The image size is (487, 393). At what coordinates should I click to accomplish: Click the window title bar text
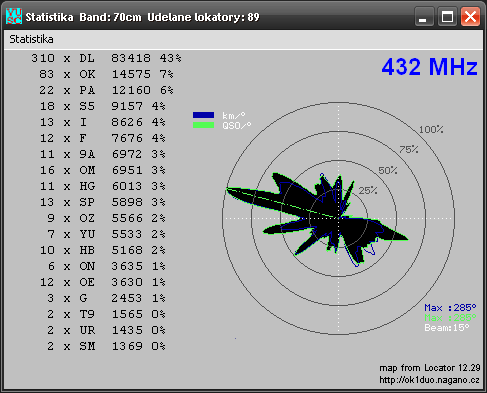coord(142,17)
